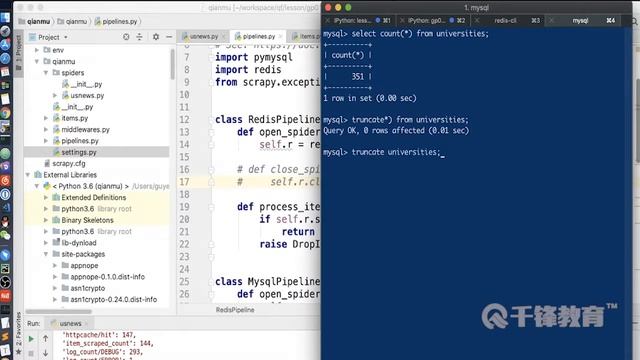
Task: Click Project tree vertical scrollbar
Action: click(172, 64)
